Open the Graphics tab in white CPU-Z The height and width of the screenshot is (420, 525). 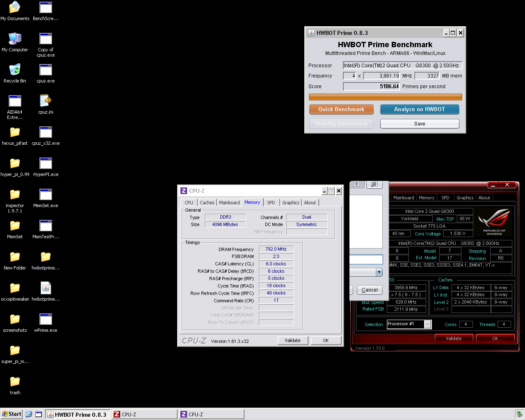(290, 203)
